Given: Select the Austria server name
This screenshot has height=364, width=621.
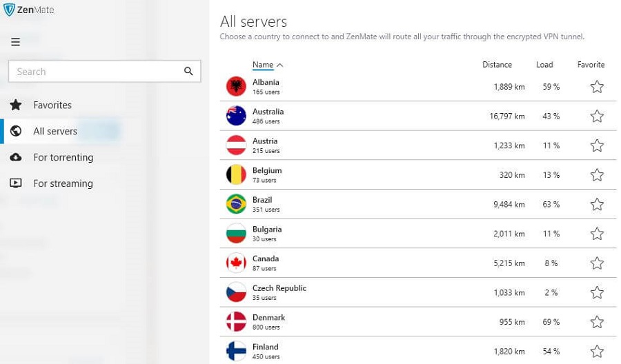Looking at the screenshot, I should (x=265, y=141).
